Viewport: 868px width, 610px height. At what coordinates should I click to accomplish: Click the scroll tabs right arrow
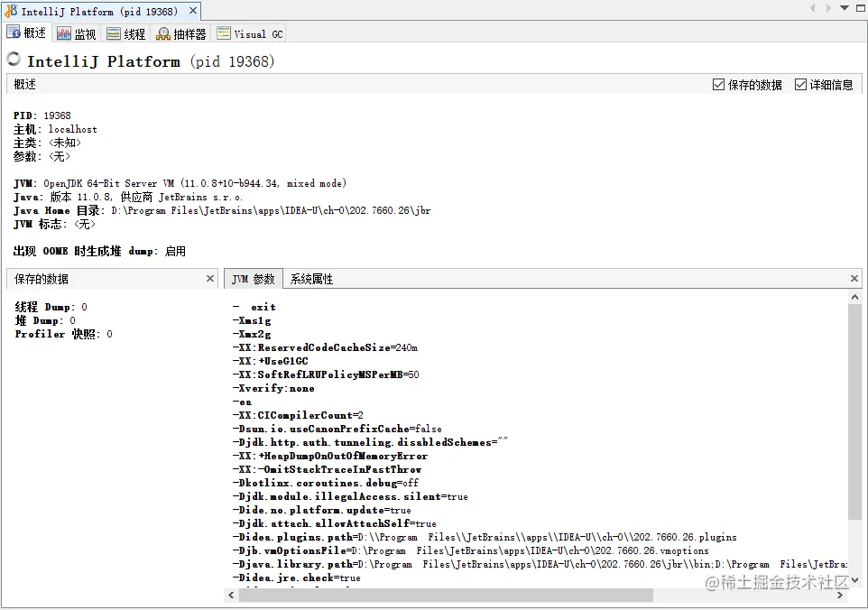pos(828,8)
